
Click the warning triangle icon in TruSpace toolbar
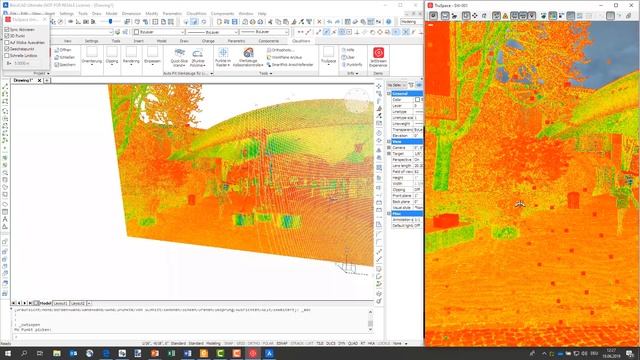coord(505,16)
